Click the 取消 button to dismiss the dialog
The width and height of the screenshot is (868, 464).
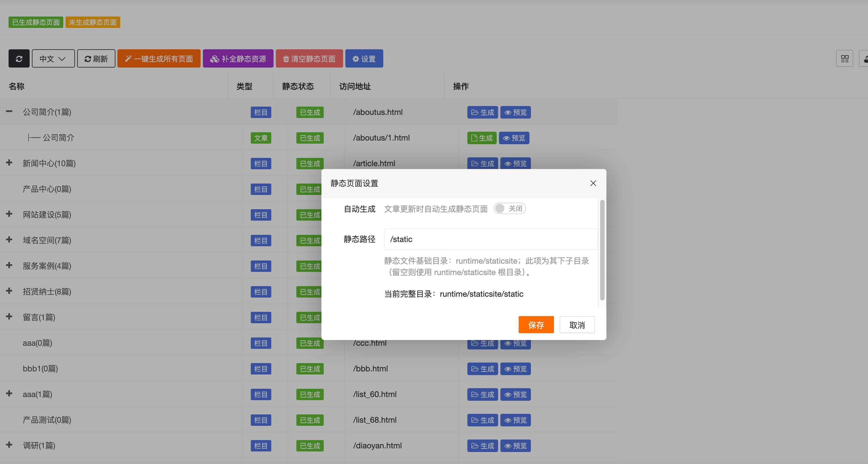pos(577,325)
